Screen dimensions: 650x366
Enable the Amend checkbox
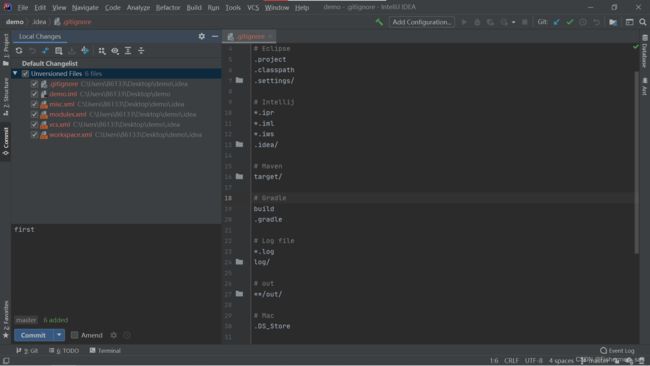(75, 335)
